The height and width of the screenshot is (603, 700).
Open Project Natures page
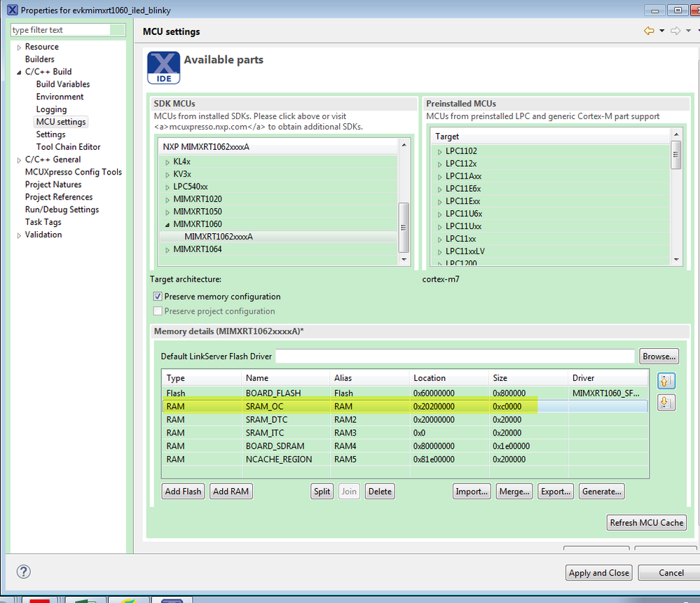coord(53,184)
